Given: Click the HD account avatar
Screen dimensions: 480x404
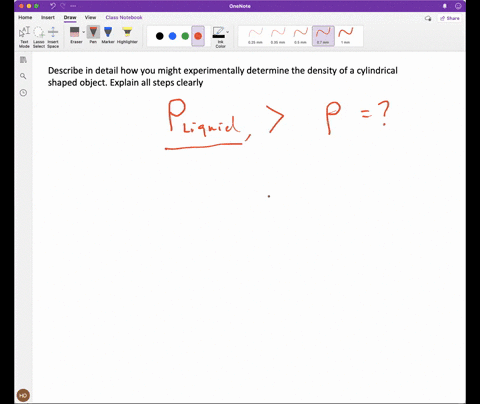Looking at the screenshot, I should point(23,395).
